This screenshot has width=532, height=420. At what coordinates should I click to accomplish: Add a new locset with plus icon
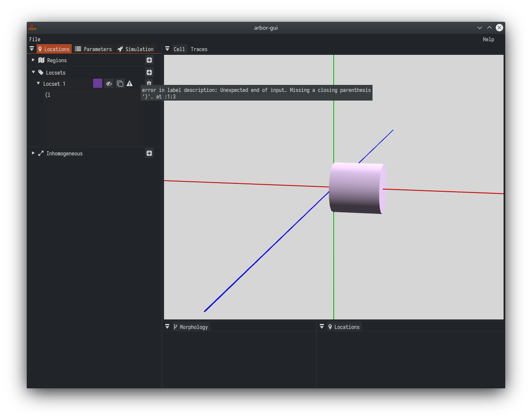[x=149, y=73]
